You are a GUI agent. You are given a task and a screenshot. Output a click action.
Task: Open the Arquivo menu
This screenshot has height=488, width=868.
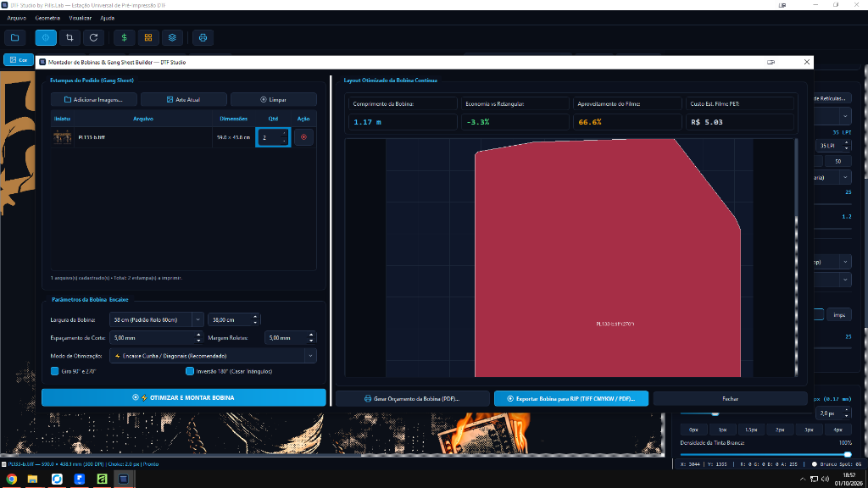click(x=17, y=19)
